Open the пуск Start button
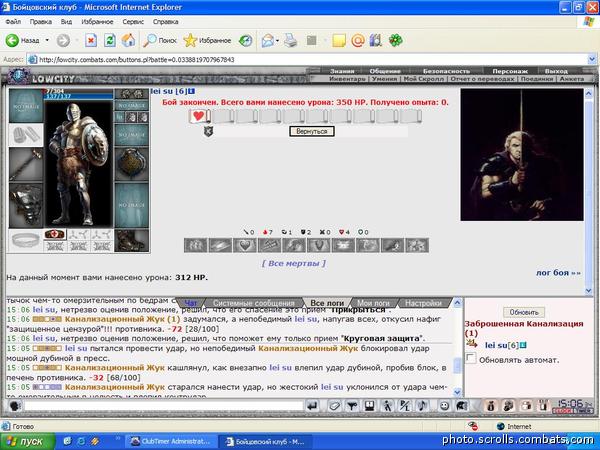Image resolution: width=600 pixels, height=450 pixels. [27, 442]
